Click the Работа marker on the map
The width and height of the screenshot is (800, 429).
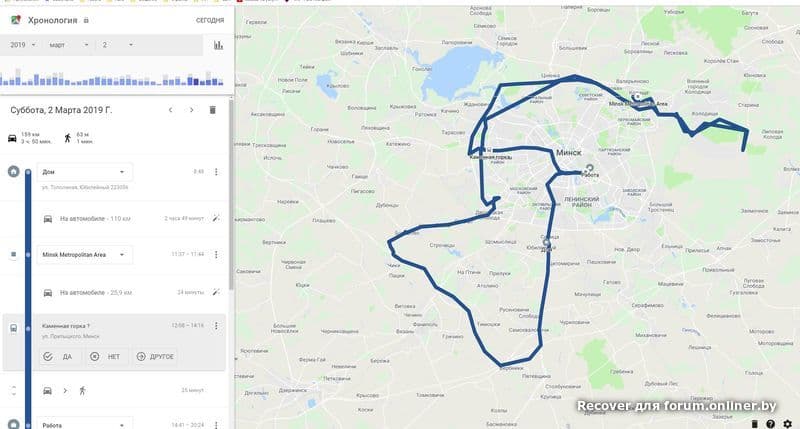(590, 168)
